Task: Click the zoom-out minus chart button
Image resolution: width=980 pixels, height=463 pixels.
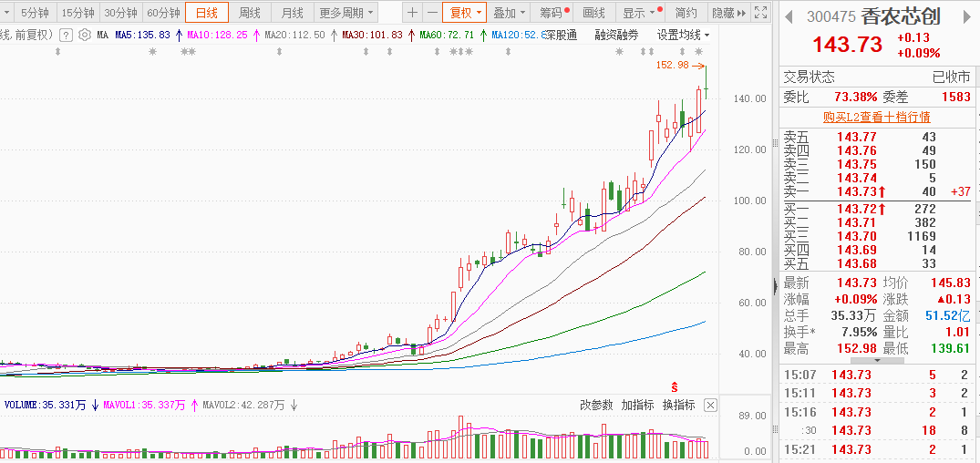Action: pos(432,13)
